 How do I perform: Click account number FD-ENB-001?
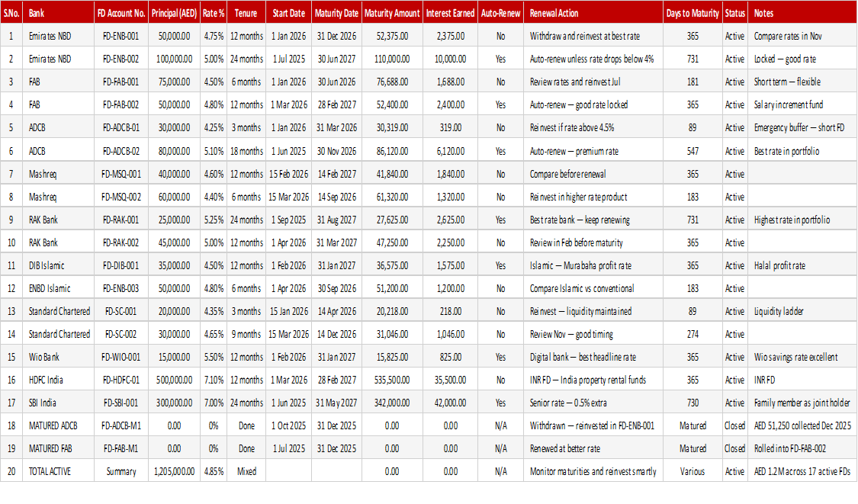point(121,36)
